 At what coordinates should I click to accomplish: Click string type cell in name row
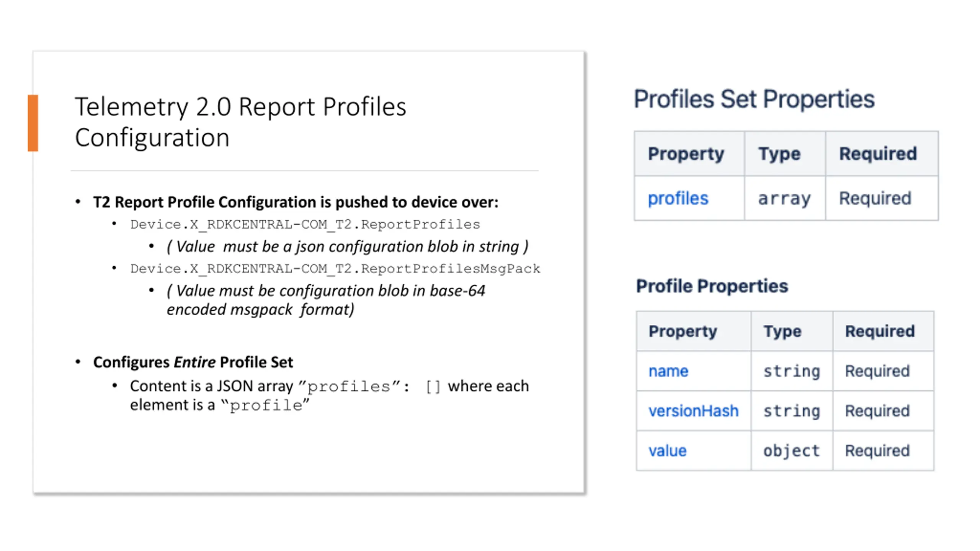[792, 371]
